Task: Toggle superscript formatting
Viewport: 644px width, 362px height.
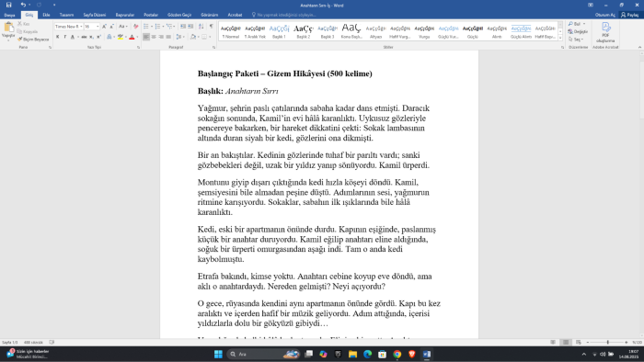Action: point(98,37)
